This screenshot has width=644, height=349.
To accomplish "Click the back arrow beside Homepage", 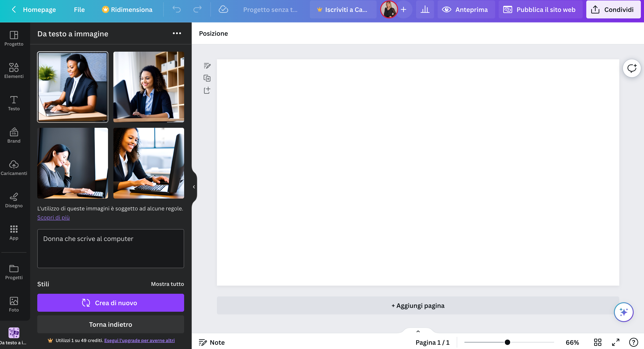I will point(14,9).
